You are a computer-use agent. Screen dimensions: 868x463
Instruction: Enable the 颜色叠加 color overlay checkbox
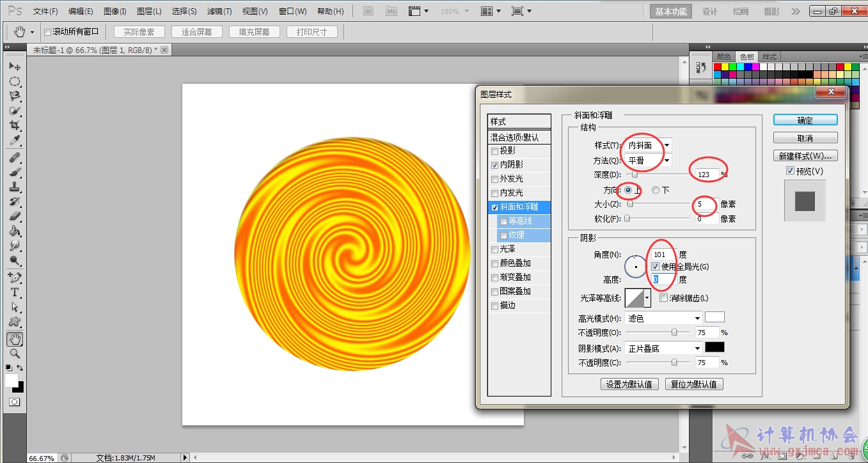pos(494,263)
